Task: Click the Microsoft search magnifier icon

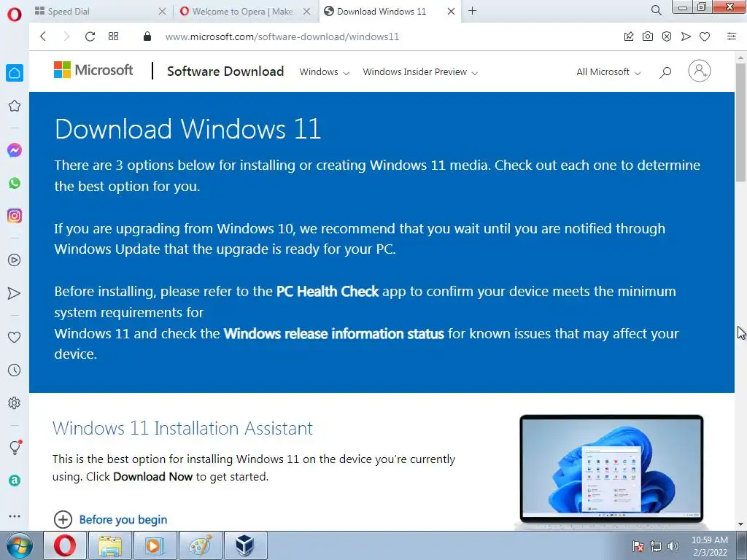Action: pos(665,72)
